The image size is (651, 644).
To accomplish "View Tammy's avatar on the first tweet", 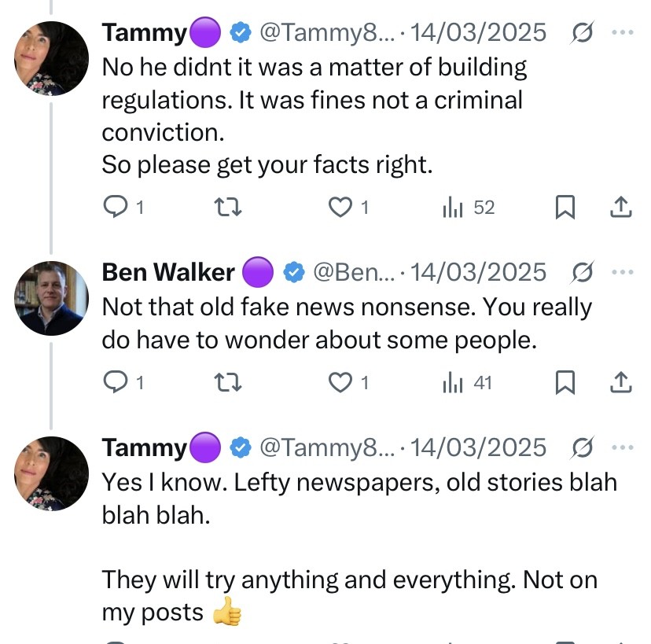I will click(x=52, y=58).
